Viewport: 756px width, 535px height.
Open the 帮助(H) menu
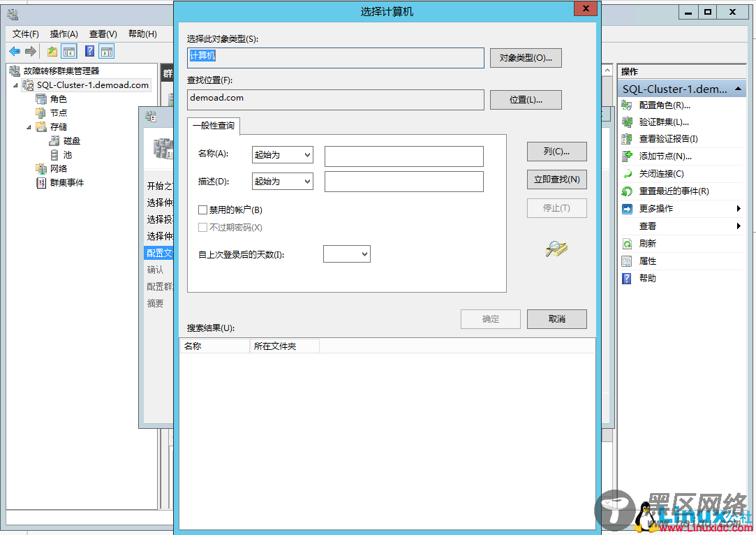pos(142,34)
